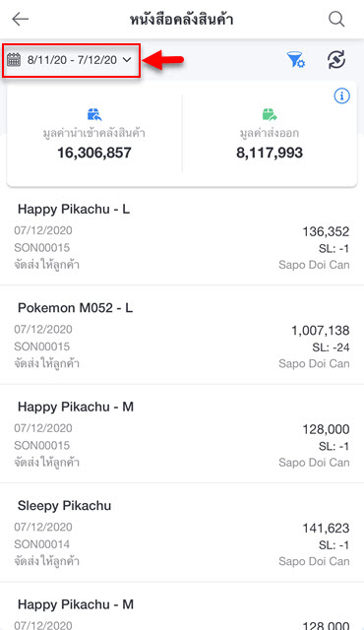Image resolution: width=364 pixels, height=630 pixels.
Task: Tap the calendar icon beside date range
Action: pos(14,60)
